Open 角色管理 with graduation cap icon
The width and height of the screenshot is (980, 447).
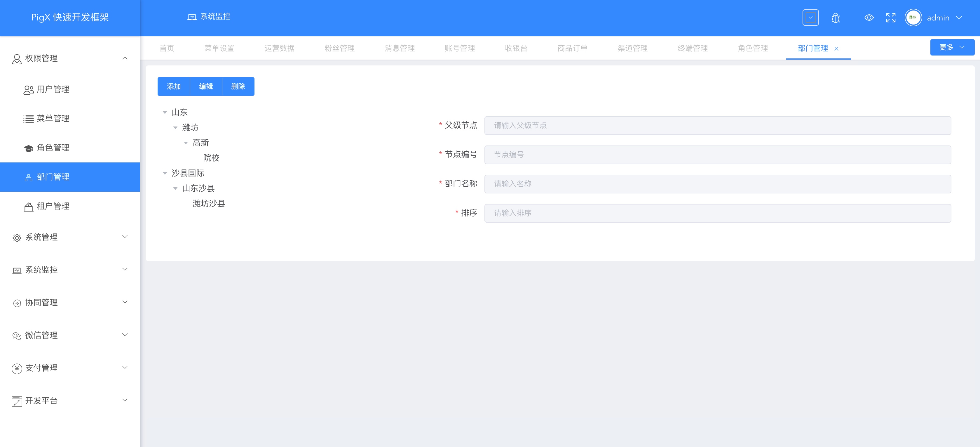pyautogui.click(x=53, y=148)
